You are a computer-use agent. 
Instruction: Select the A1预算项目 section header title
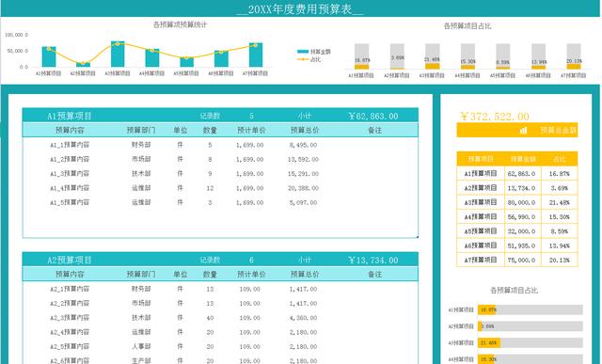click(70, 116)
